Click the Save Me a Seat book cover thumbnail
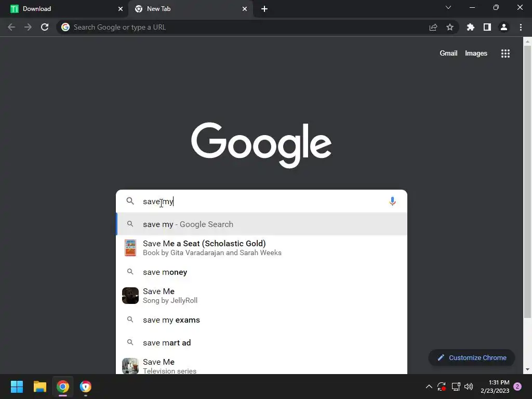The height and width of the screenshot is (399, 532). click(130, 248)
